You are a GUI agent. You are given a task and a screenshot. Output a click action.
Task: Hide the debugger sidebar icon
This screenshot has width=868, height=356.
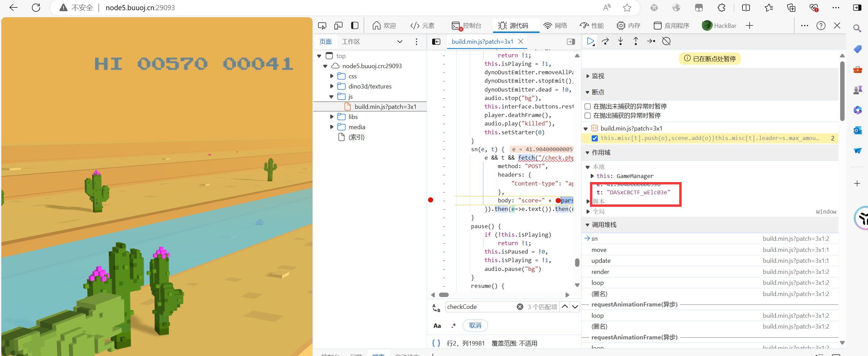coord(571,41)
